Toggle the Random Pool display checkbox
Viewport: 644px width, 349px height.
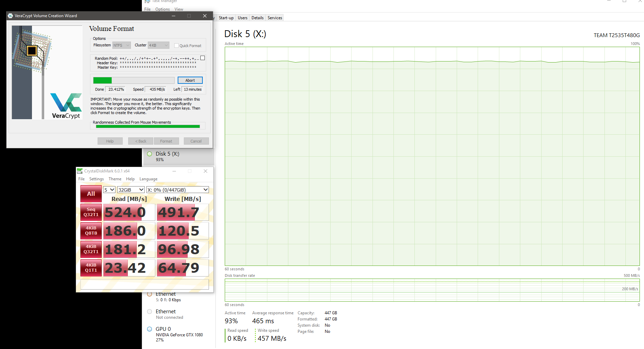203,58
